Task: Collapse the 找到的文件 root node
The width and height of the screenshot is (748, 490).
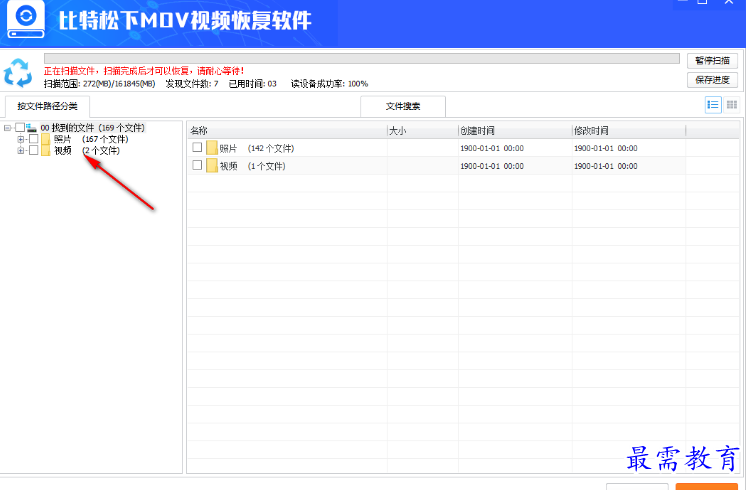Action: coord(8,128)
